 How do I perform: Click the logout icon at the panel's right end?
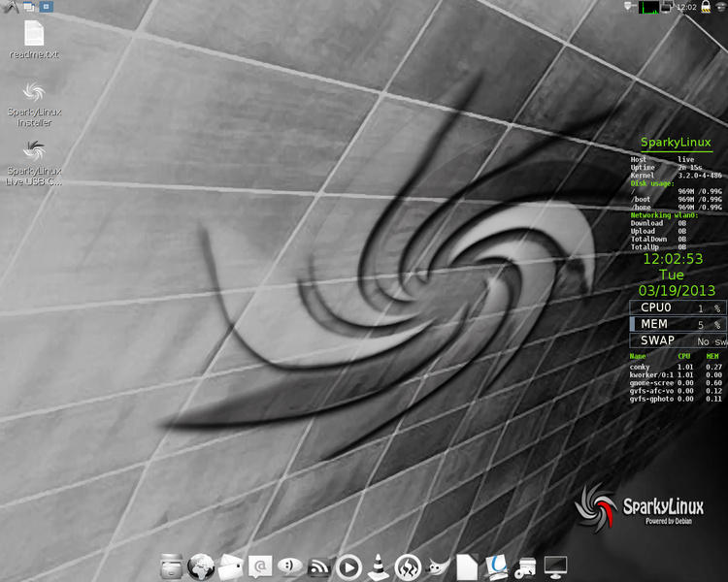point(721,7)
